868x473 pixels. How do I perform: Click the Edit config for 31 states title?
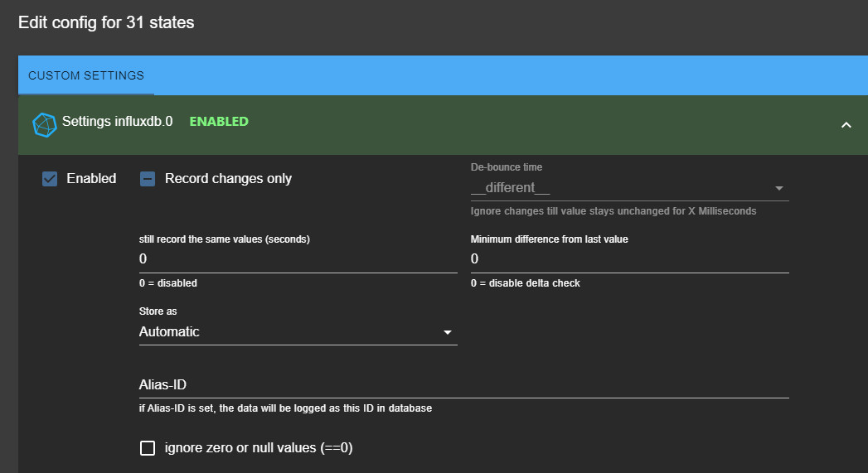click(106, 23)
